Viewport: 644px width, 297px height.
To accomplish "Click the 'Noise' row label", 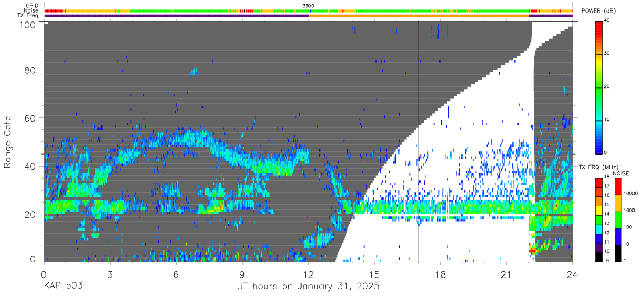I will pyautogui.click(x=31, y=10).
